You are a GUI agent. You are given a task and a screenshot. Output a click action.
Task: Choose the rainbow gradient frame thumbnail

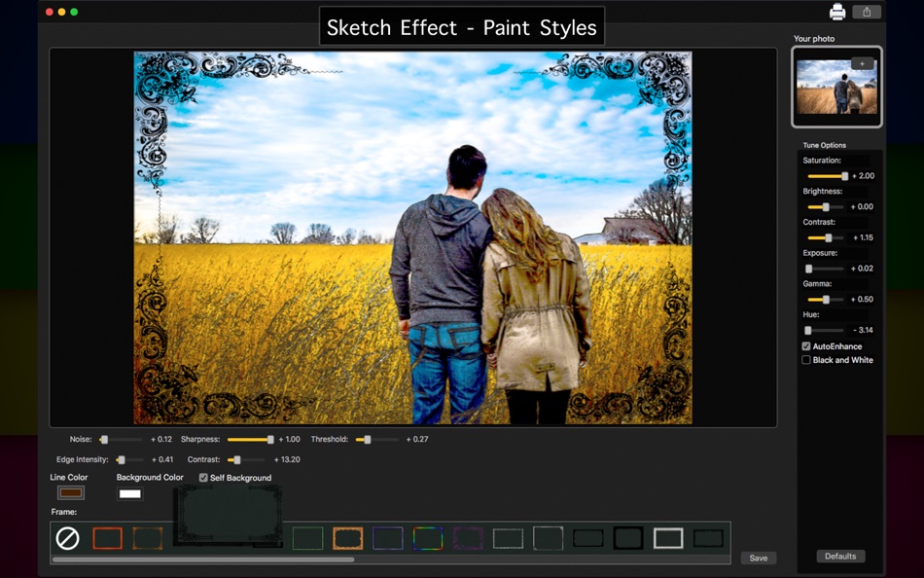click(428, 538)
